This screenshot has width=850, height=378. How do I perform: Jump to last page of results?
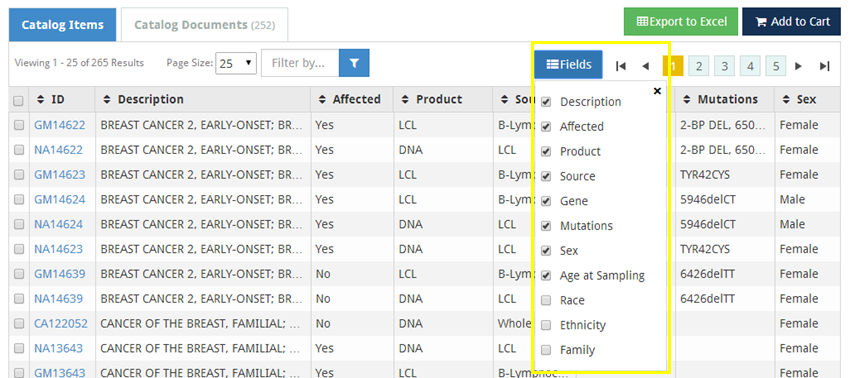click(825, 66)
